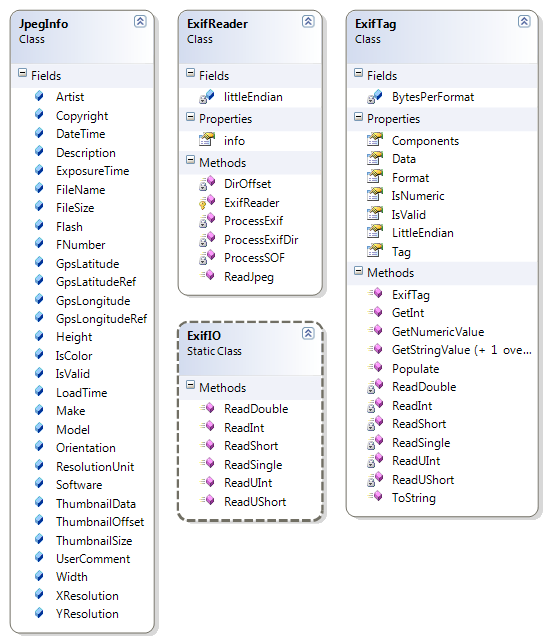
Task: Collapse the JpegInfo class box with chevron
Action: pos(140,21)
